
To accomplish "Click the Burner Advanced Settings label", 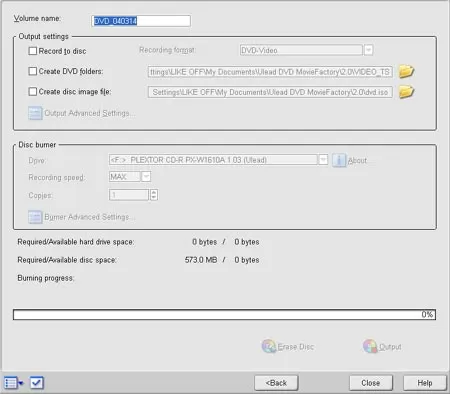I will pyautogui.click(x=90, y=217).
